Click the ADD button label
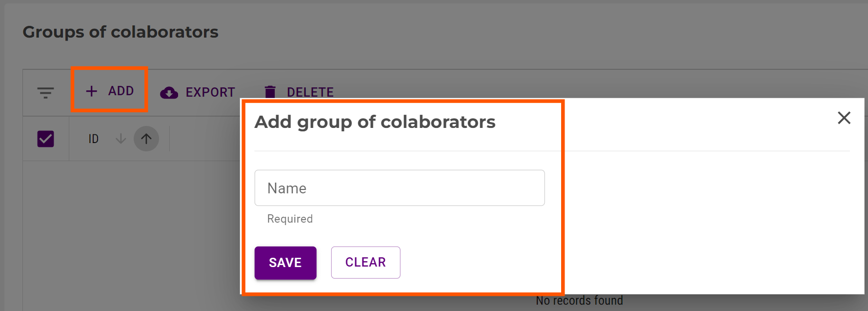The image size is (868, 311). click(x=121, y=91)
